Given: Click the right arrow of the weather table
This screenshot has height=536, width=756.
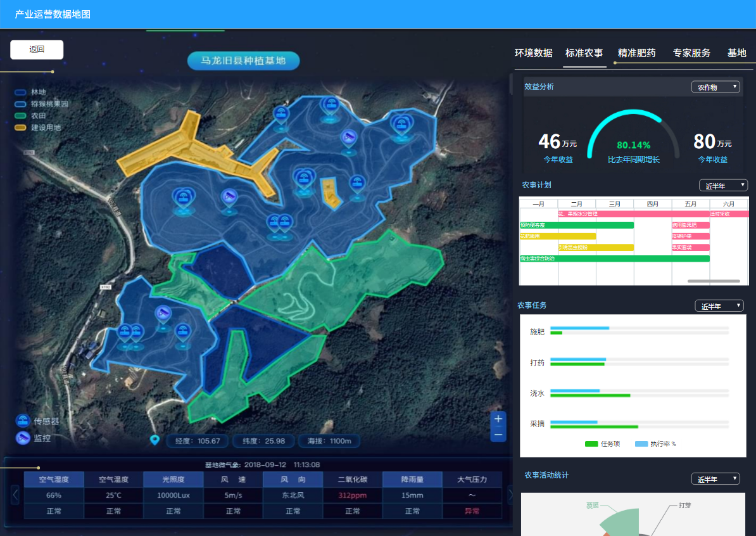Looking at the screenshot, I should point(510,495).
